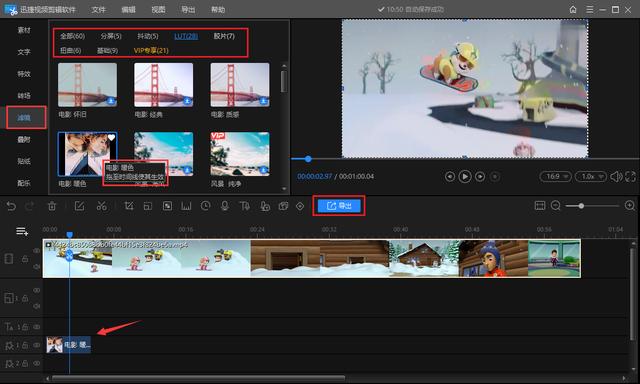Zoom in the timeline
This screenshot has height=384, width=640.
[x=630, y=206]
